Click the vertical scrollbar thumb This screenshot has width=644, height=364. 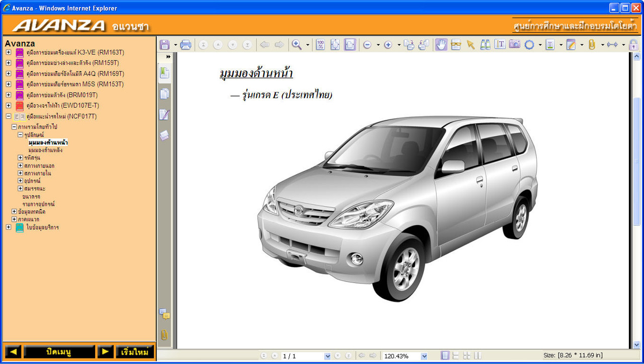(636, 161)
